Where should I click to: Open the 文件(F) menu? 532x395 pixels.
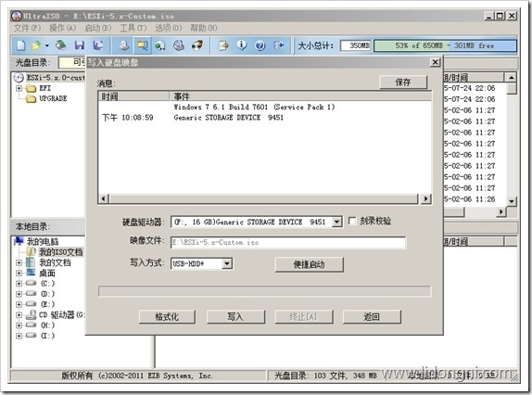[x=27, y=28]
